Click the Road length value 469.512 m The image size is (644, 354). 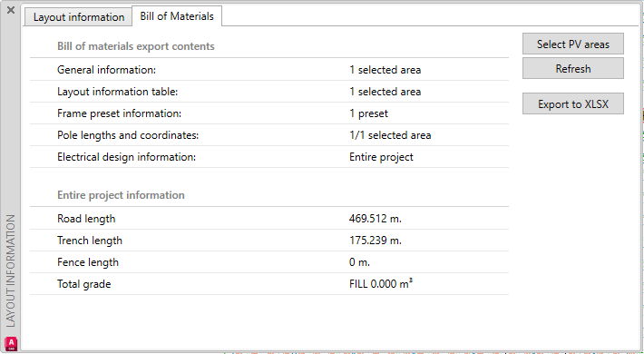(375, 219)
